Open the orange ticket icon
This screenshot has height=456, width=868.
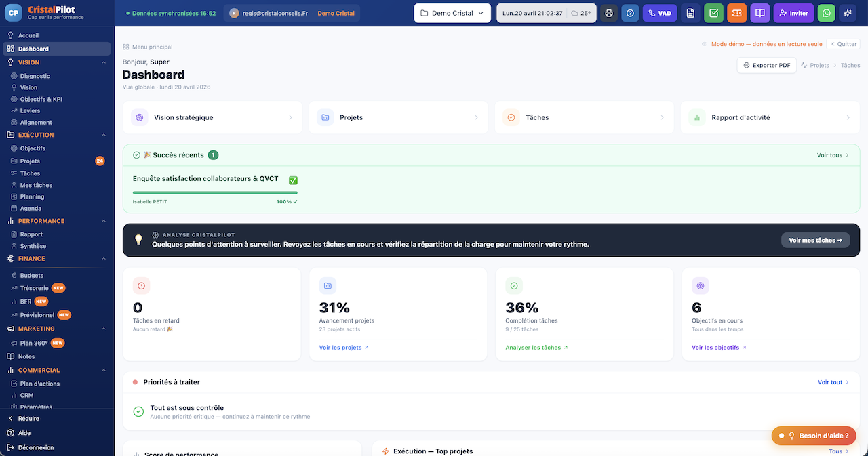point(736,13)
